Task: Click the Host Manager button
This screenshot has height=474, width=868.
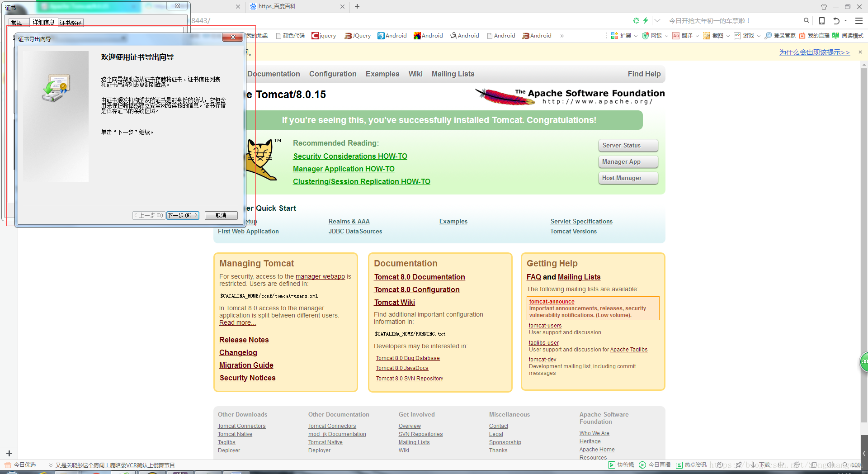Action: [628, 178]
